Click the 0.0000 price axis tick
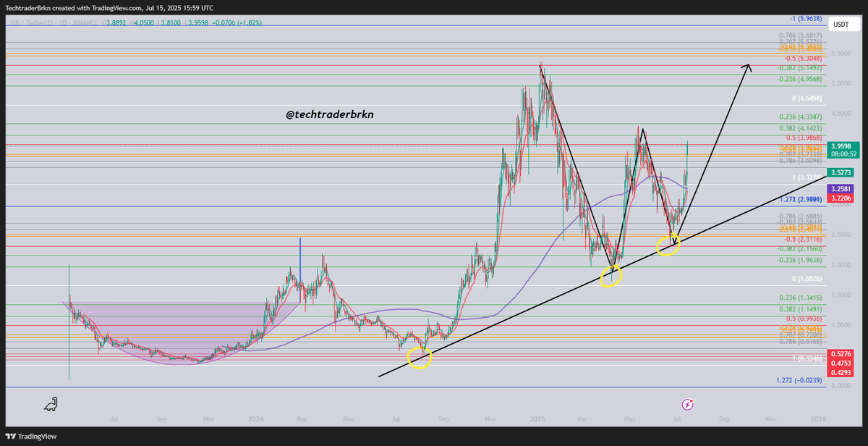The width and height of the screenshot is (868, 446). 841,386
